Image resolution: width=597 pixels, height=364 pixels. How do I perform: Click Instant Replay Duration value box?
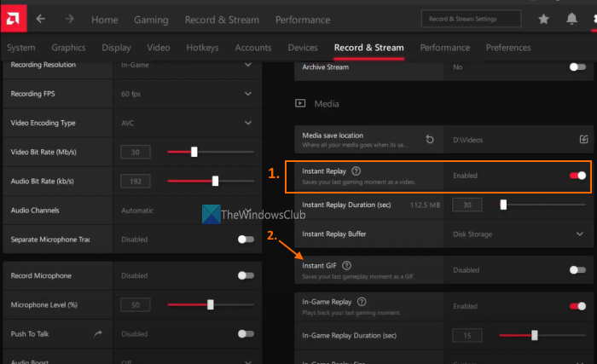[x=467, y=205]
